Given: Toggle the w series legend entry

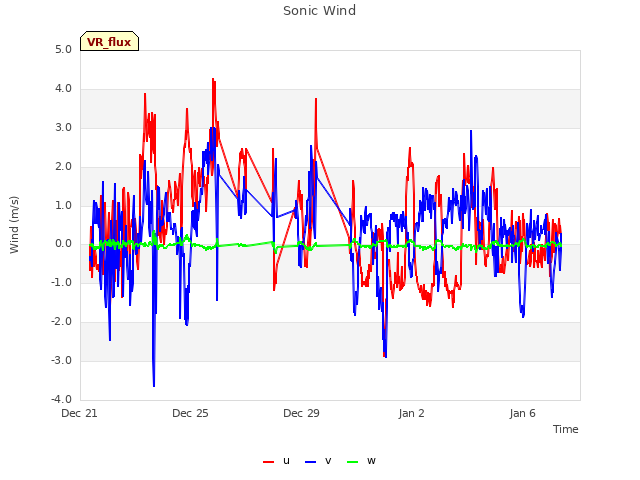Looking at the screenshot, I should click(x=361, y=461).
